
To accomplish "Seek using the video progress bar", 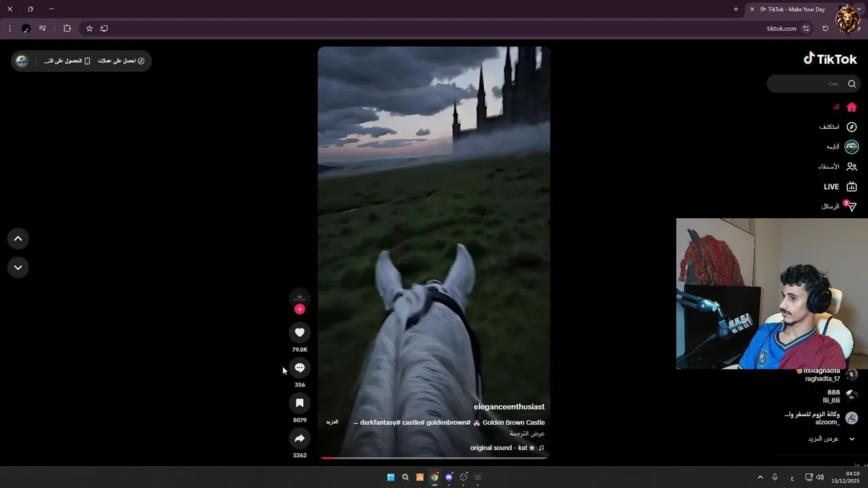I will click(433, 457).
